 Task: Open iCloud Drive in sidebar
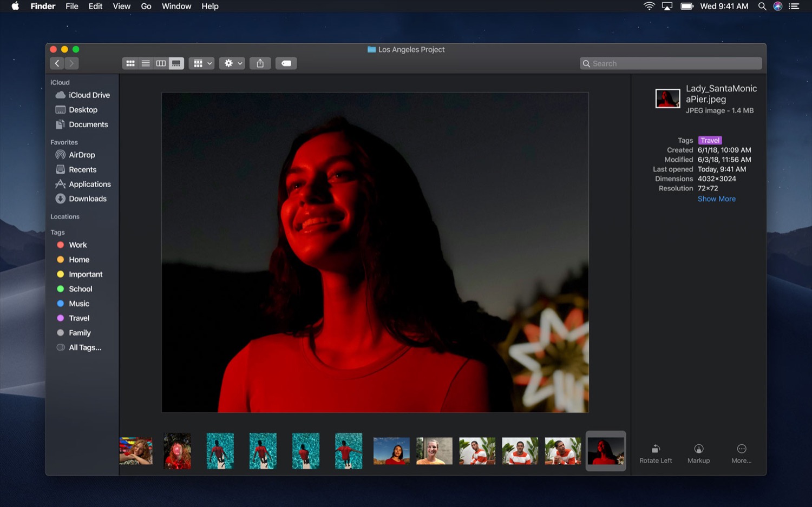click(x=83, y=95)
